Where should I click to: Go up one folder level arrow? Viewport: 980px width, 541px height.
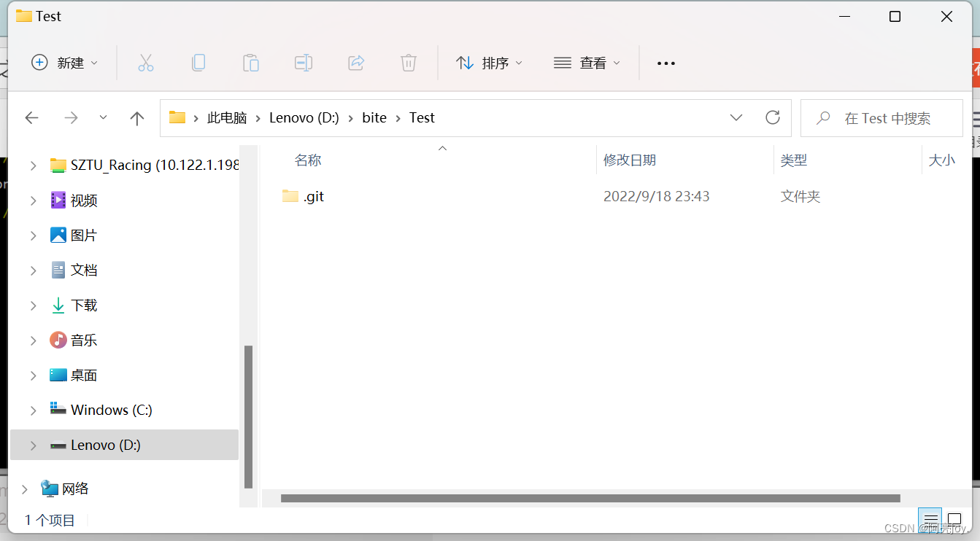[x=136, y=118]
